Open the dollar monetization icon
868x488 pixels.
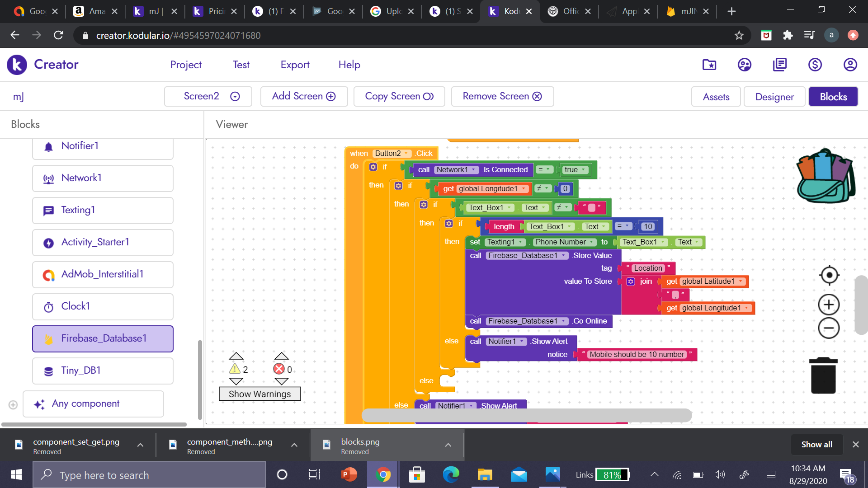815,65
